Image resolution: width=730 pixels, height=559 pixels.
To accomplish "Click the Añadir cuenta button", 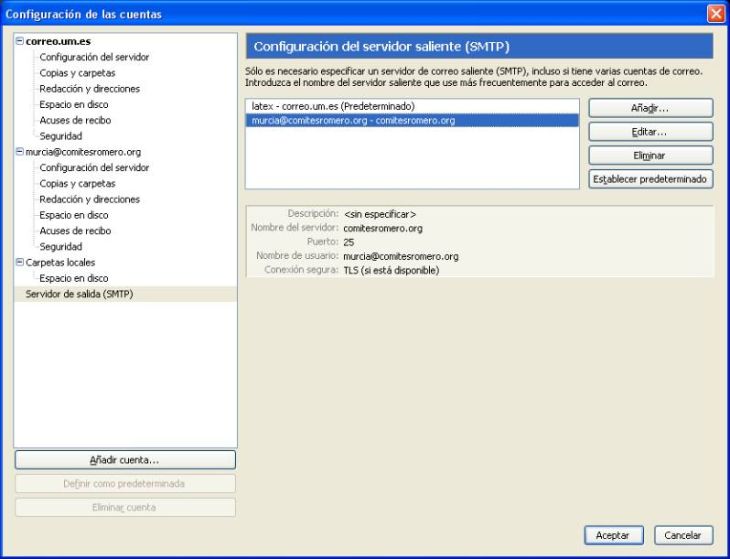I will (x=125, y=460).
